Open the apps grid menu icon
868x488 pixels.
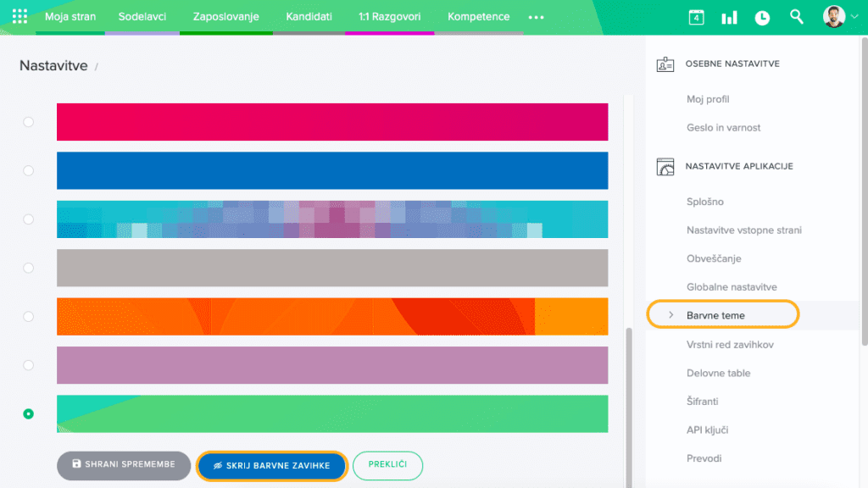pyautogui.click(x=19, y=17)
